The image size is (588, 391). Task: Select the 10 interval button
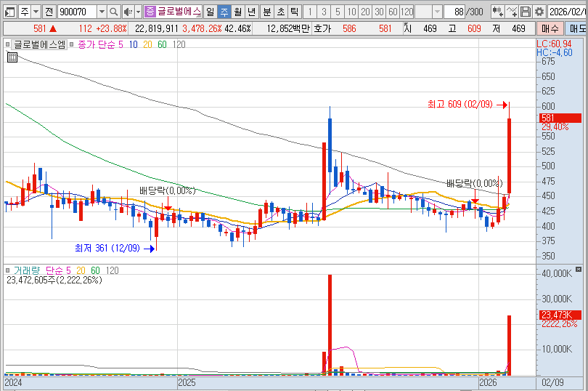click(x=351, y=12)
